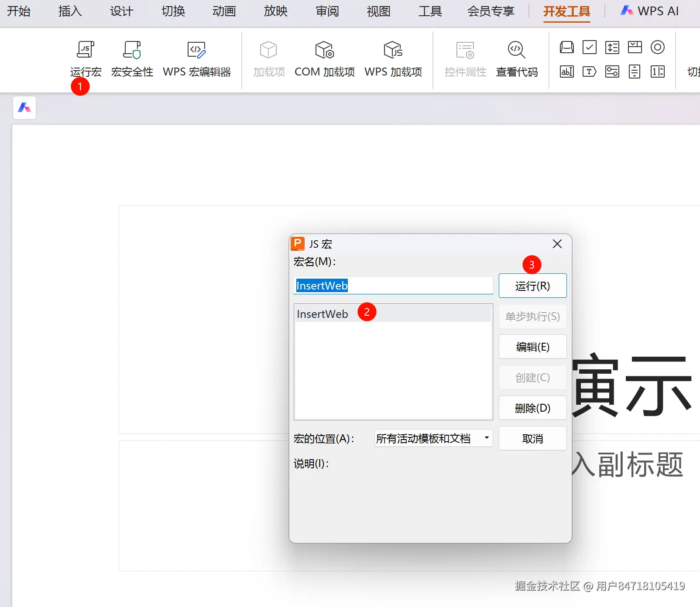This screenshot has width=700, height=607.
Task: Run the macro with 运行(R) button
Action: pyautogui.click(x=533, y=286)
